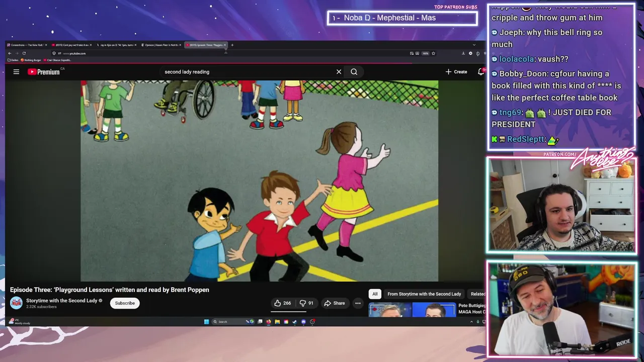Open File Explorer from taskbar
The width and height of the screenshot is (644, 362).
point(277,322)
